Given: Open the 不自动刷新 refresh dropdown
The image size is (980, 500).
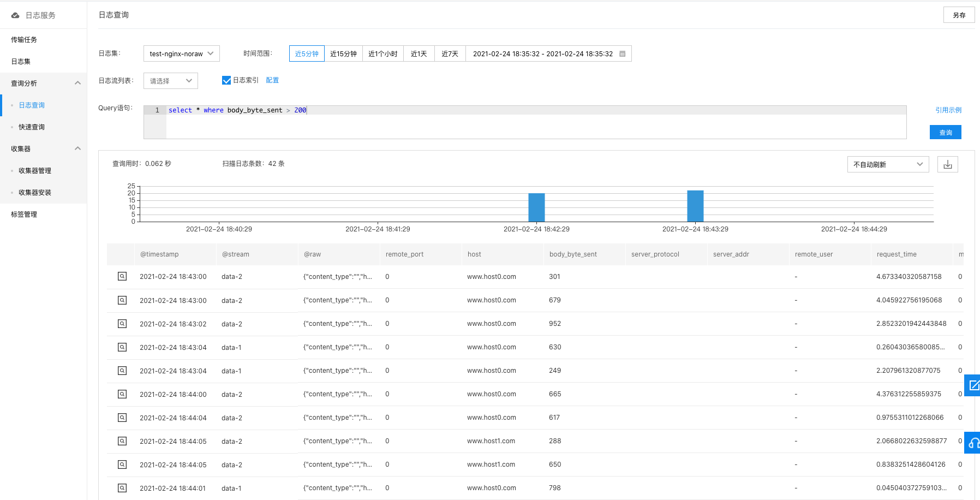Looking at the screenshot, I should (888, 164).
